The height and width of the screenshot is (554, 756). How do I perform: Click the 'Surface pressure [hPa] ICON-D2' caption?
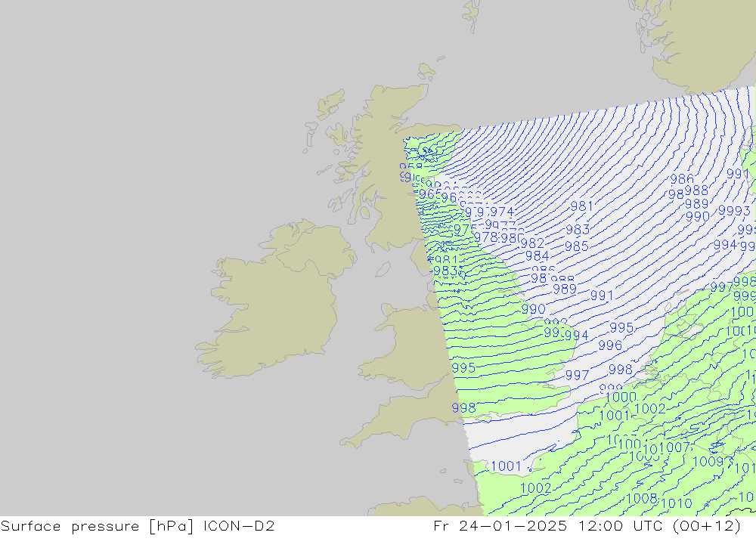(138, 526)
